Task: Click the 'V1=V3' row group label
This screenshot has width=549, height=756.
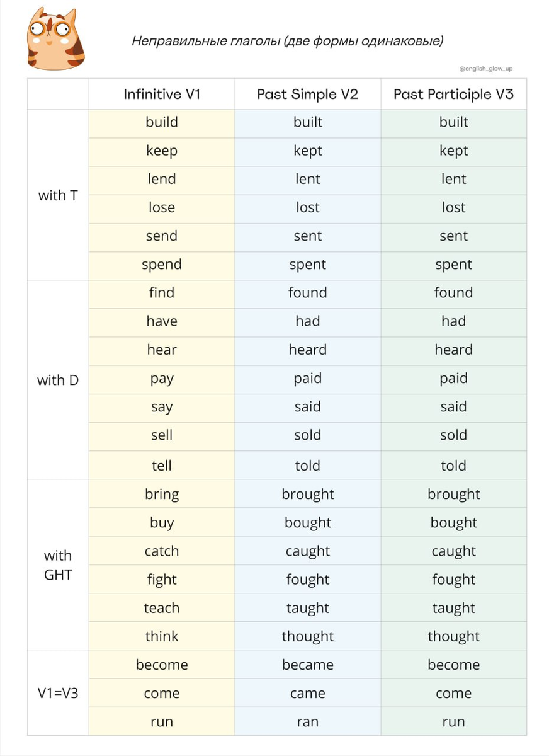Action: point(58,693)
